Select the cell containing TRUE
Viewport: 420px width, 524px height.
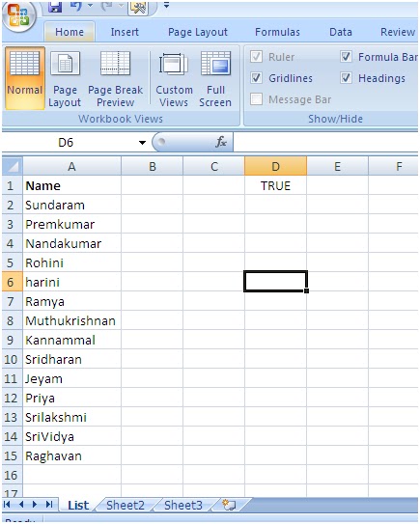[x=275, y=185]
